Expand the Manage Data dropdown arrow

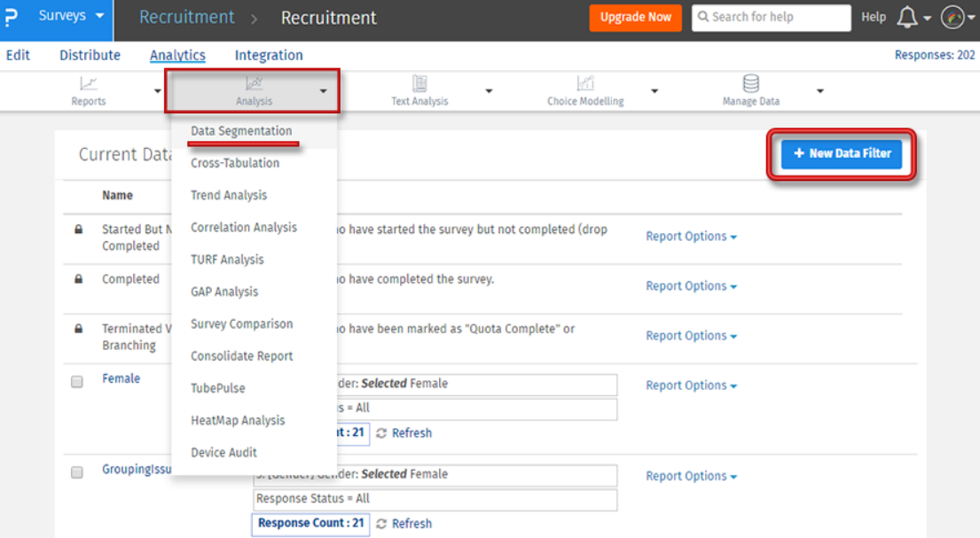(820, 91)
